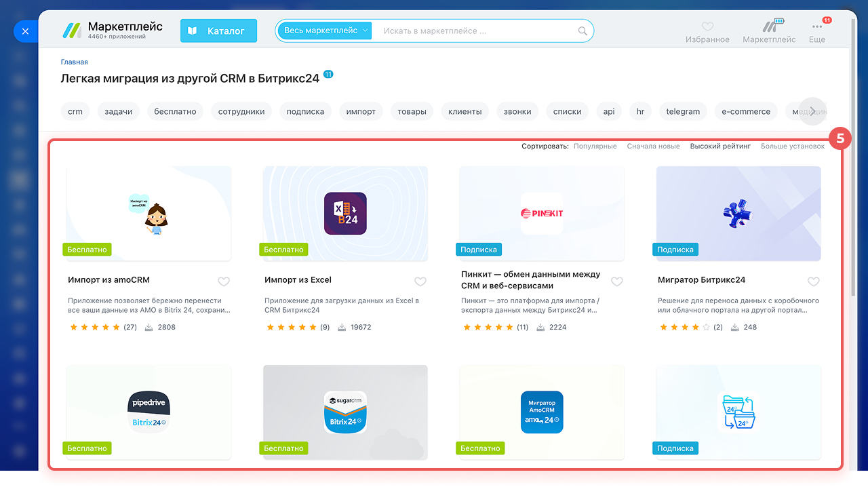The width and height of the screenshot is (868, 487).
Task: Filter by the crm tag
Action: [x=75, y=111]
